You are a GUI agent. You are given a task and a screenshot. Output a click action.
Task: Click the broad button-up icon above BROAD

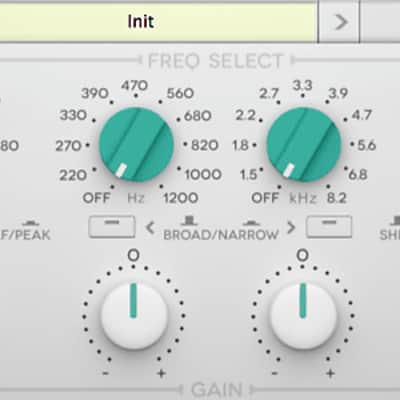point(189,220)
